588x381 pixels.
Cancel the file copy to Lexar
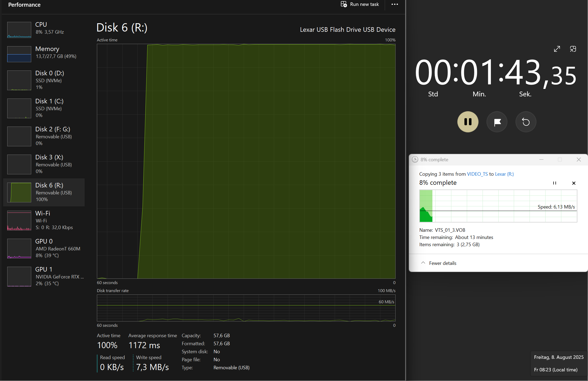point(574,183)
